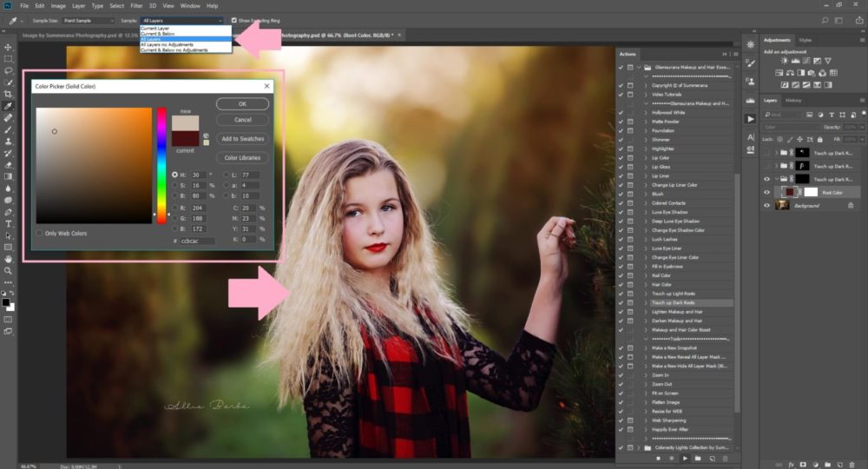Select the H hue radio button
Image resolution: width=868 pixels, height=469 pixels.
point(175,175)
